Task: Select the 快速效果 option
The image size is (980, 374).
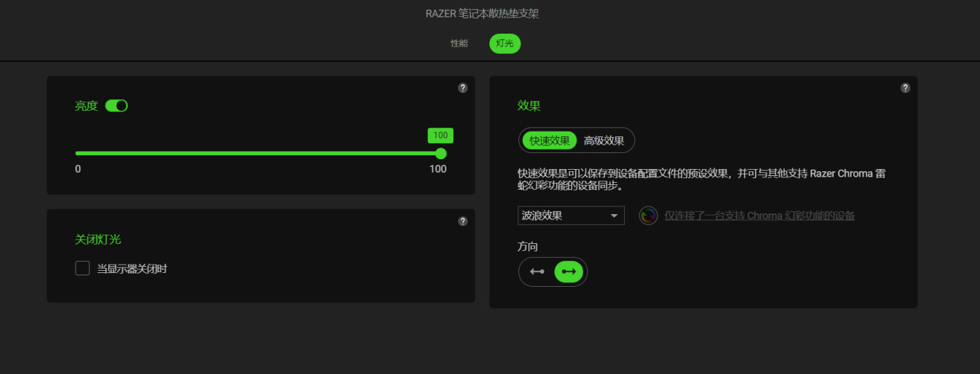Action: 550,141
